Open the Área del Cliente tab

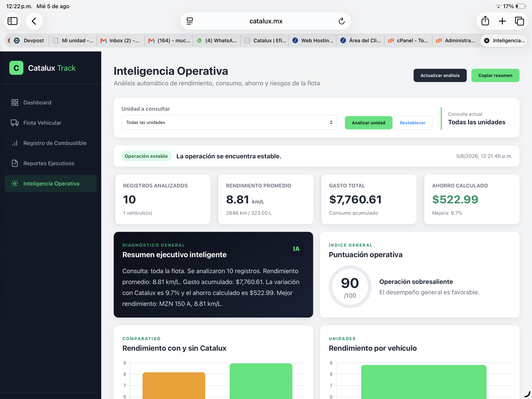[x=360, y=41]
